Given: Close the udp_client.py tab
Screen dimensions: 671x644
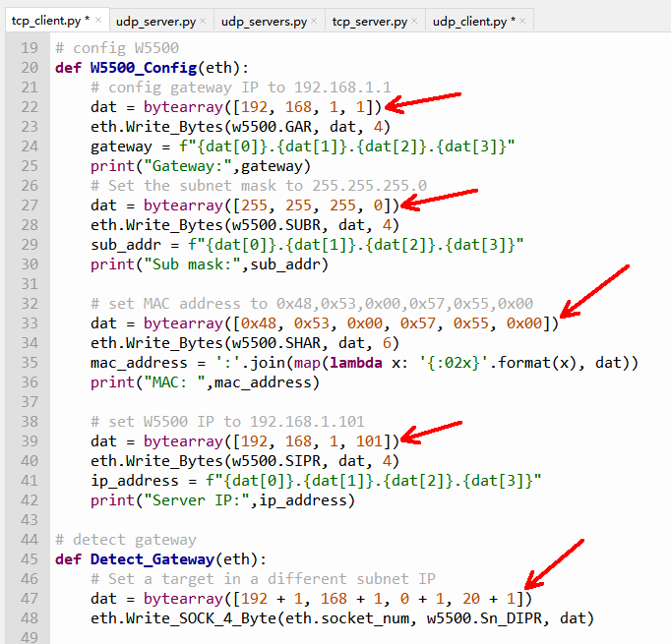Looking at the screenshot, I should pos(522,21).
